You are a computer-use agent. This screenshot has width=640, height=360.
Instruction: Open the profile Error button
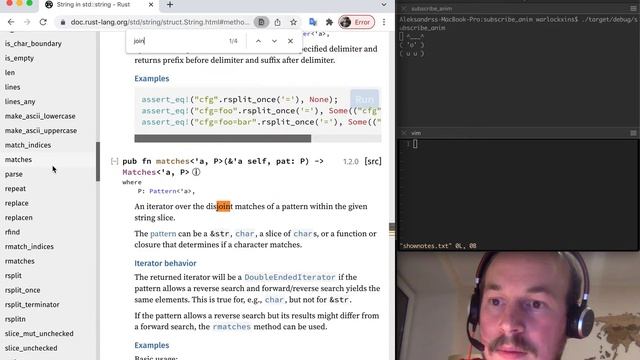pos(357,22)
